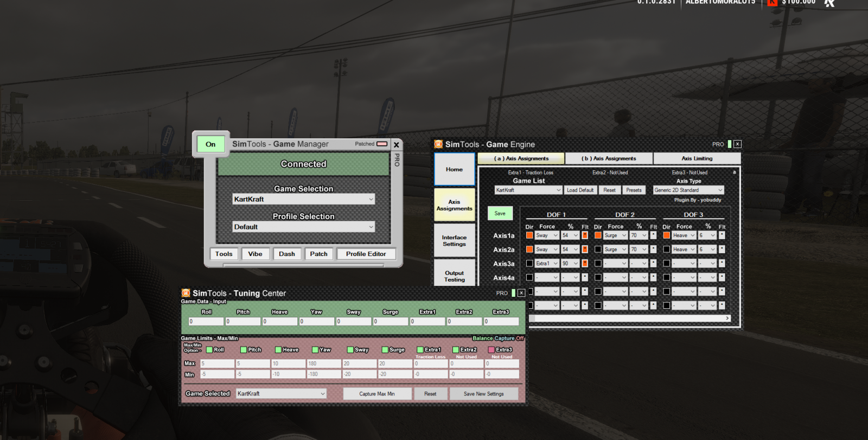Click the Patched indicator in Game Manager
The width and height of the screenshot is (868, 440).
point(382,144)
